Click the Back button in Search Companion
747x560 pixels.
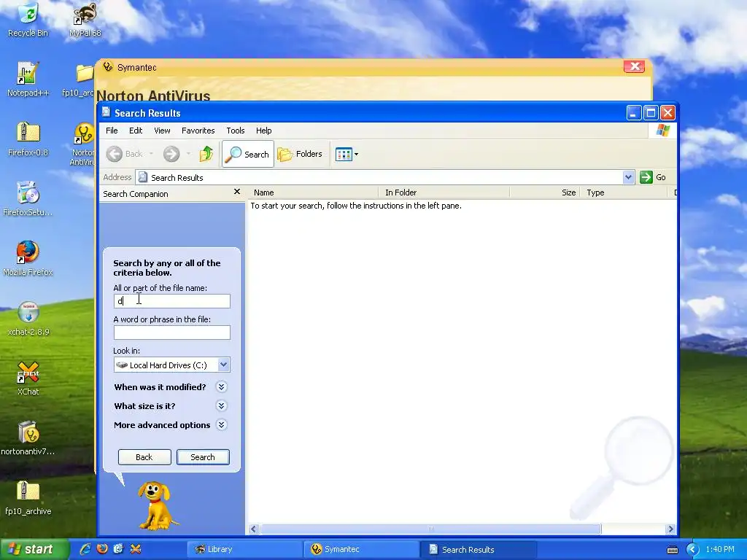(144, 457)
